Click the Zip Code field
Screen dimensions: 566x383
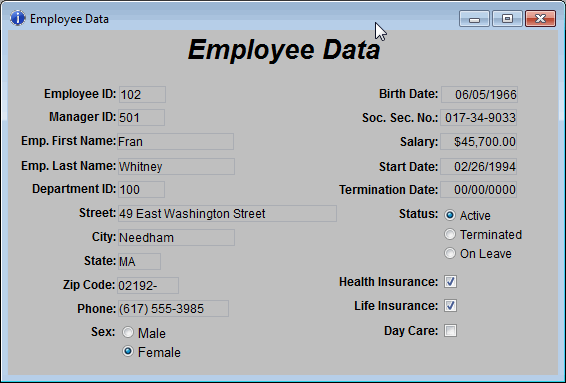pyautogui.click(x=148, y=286)
